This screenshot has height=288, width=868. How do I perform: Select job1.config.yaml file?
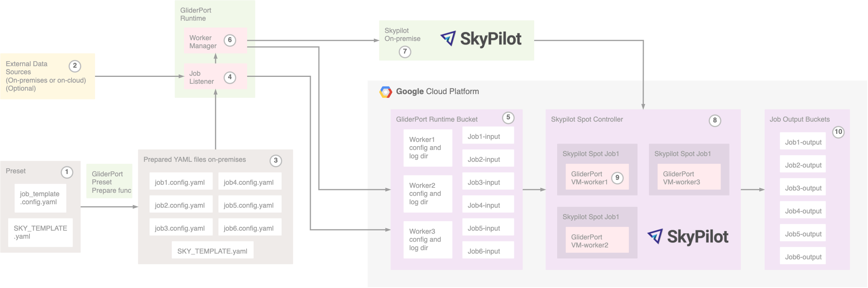pyautogui.click(x=181, y=182)
